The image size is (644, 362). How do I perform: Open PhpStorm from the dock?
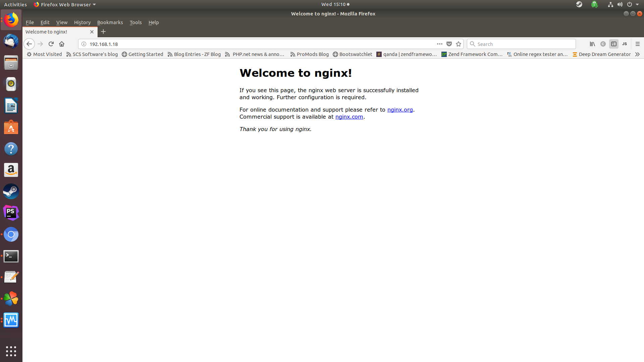point(11,213)
